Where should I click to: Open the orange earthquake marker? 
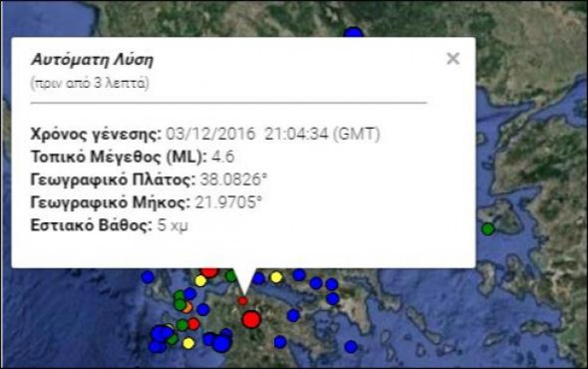tap(187, 307)
